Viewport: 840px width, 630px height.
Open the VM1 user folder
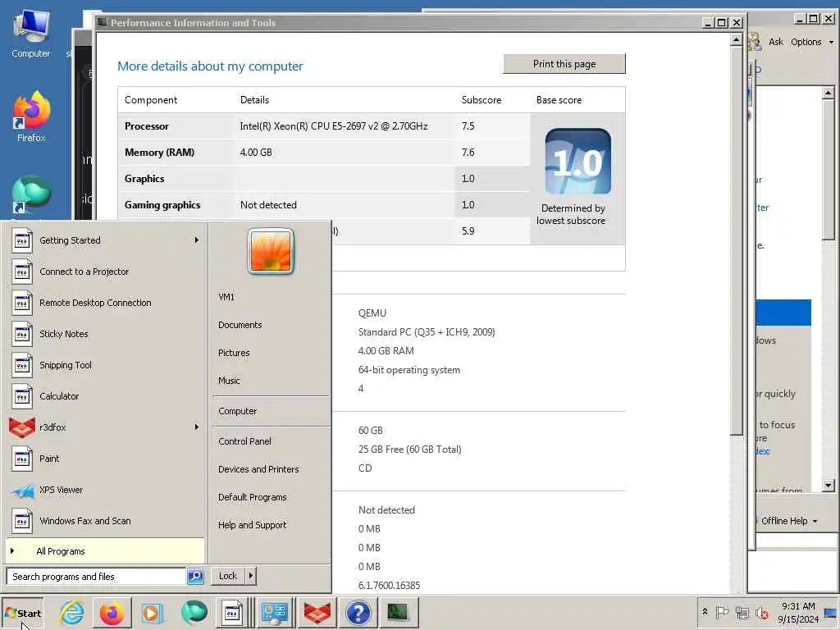point(226,297)
